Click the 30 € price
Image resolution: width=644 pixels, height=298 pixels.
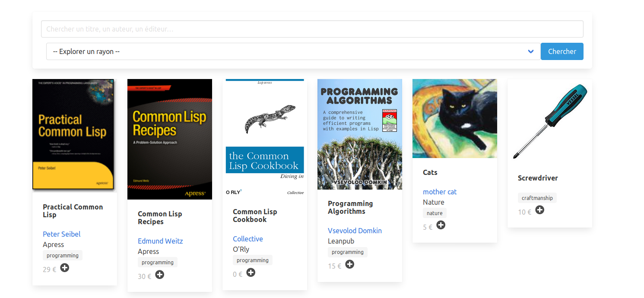pos(145,276)
